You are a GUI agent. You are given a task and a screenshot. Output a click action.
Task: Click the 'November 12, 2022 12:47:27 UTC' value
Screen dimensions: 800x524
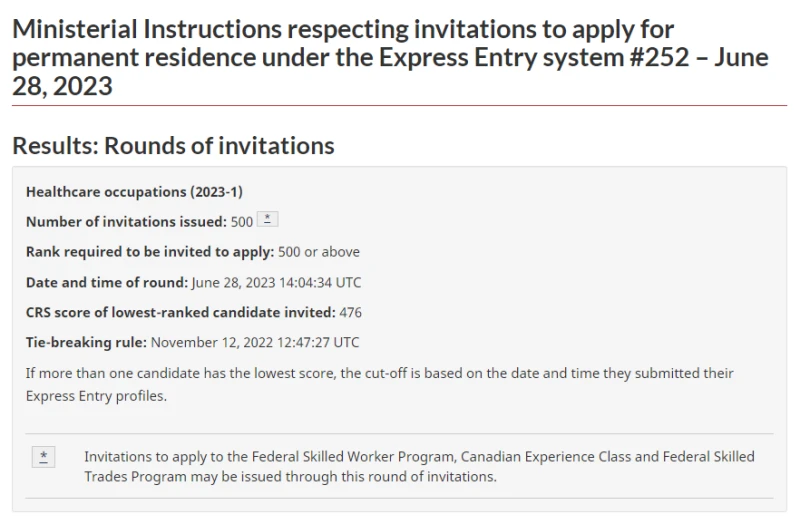tap(255, 342)
